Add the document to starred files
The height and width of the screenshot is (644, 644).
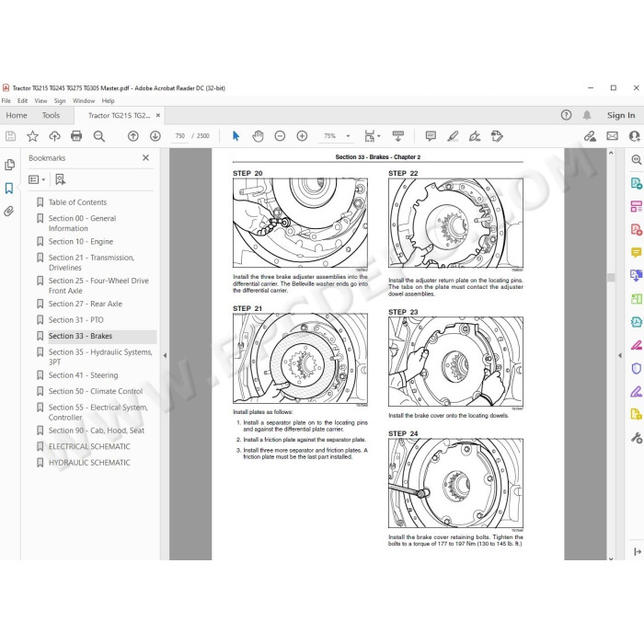click(x=32, y=136)
